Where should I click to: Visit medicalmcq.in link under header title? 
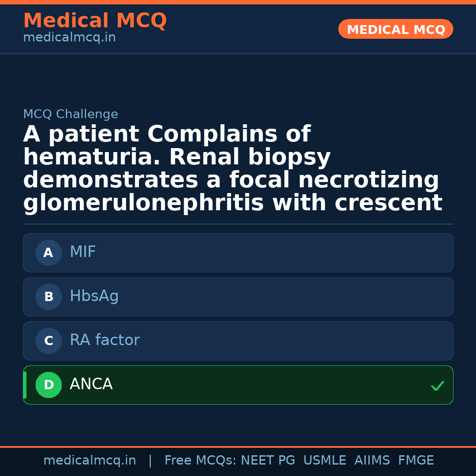tap(69, 38)
